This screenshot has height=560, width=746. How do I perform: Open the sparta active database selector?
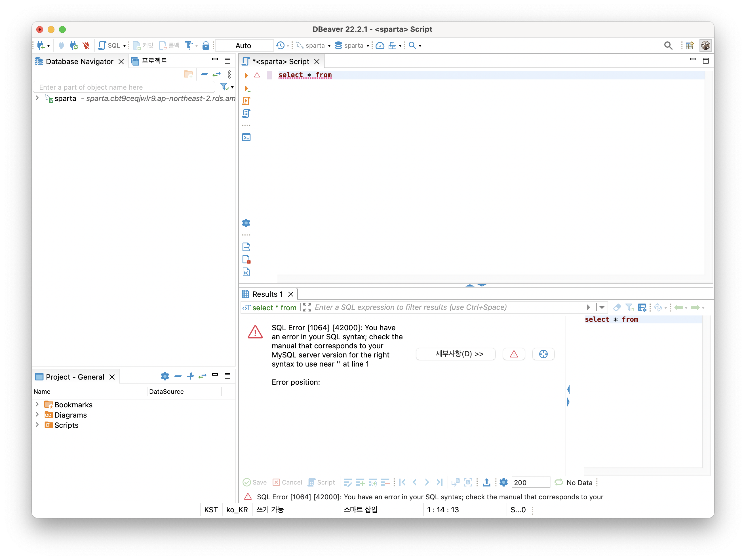(352, 46)
